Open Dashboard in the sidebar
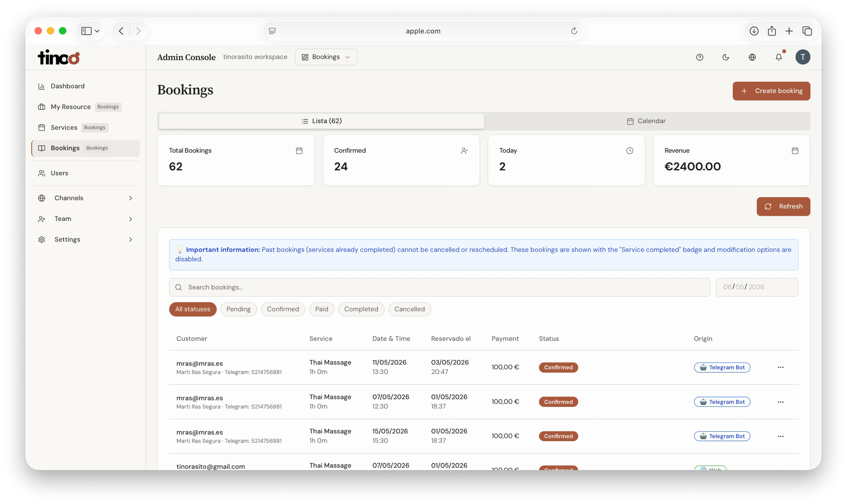This screenshot has height=504, width=847. [x=85, y=86]
